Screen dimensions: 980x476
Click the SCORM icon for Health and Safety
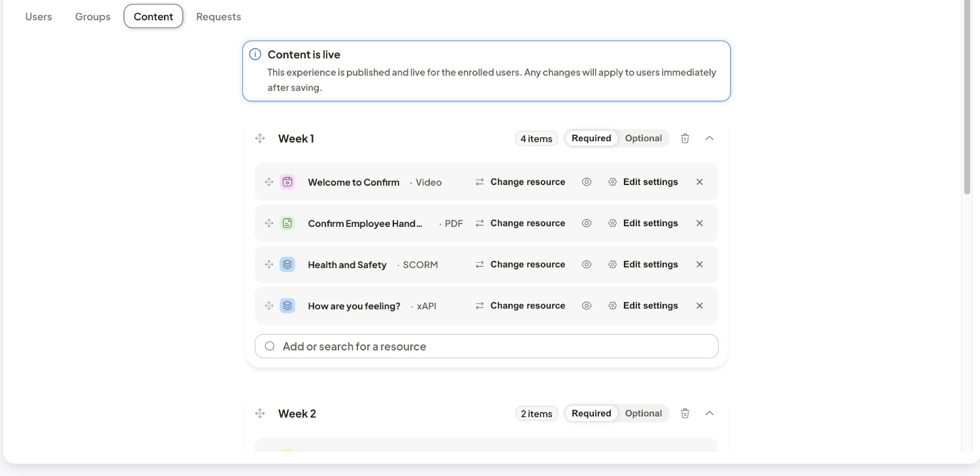pyautogui.click(x=287, y=265)
